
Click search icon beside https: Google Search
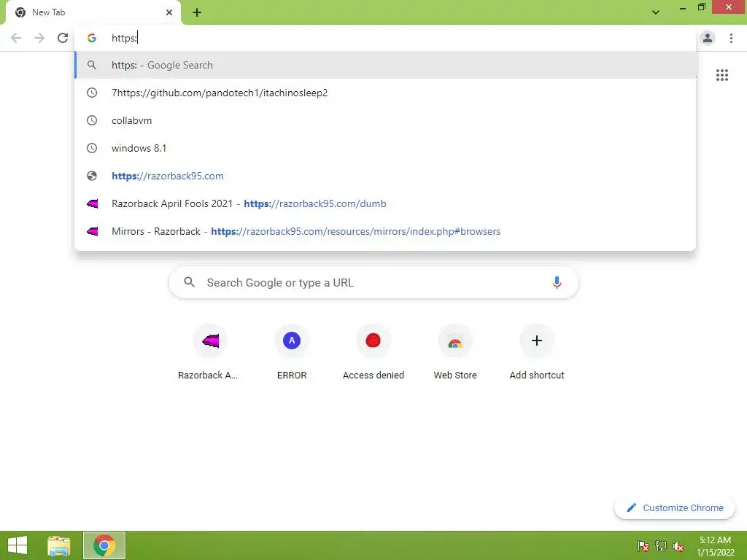tap(92, 65)
